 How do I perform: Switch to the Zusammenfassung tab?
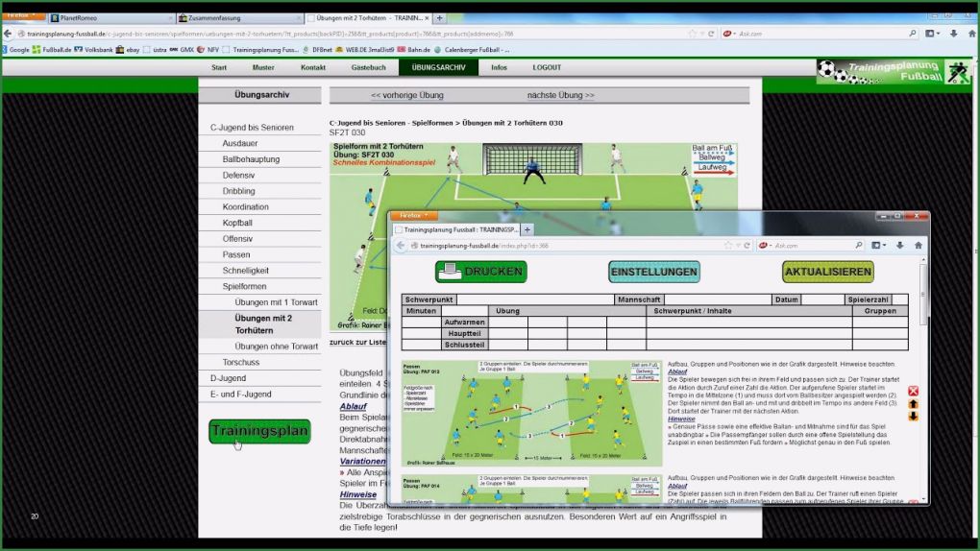point(238,18)
